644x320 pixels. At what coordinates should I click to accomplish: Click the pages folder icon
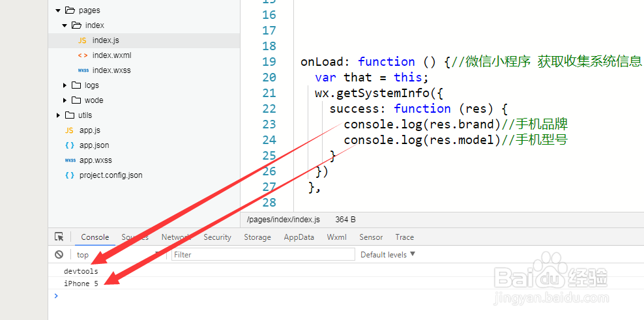point(70,10)
